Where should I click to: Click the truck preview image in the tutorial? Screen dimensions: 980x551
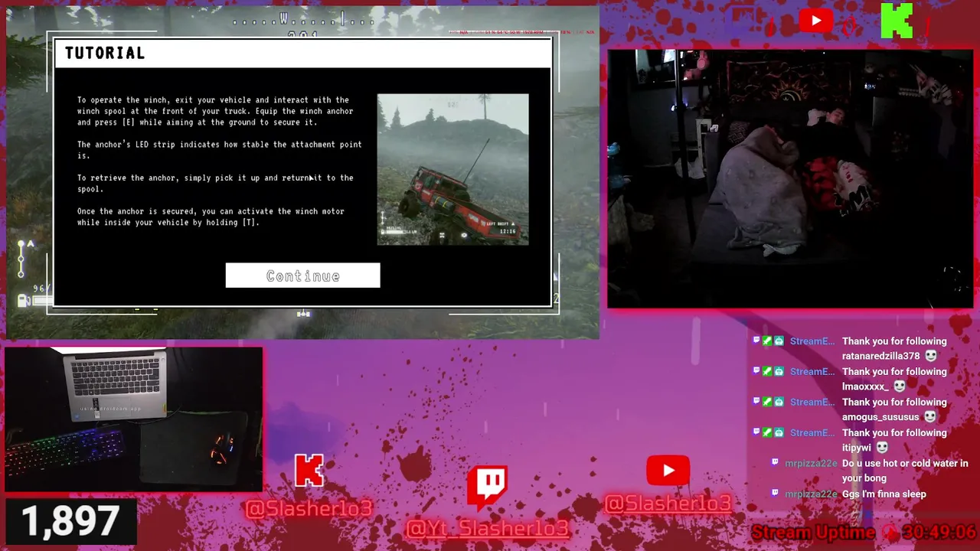point(452,169)
